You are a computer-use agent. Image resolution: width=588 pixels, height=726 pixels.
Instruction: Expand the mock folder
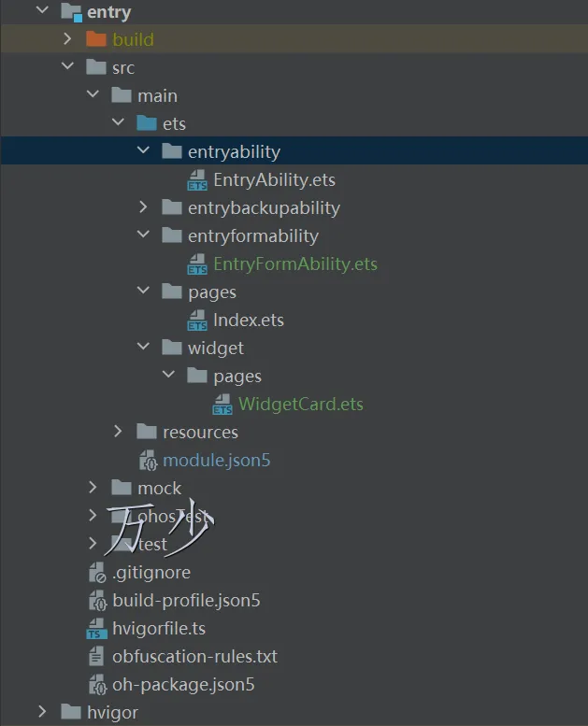coord(93,488)
